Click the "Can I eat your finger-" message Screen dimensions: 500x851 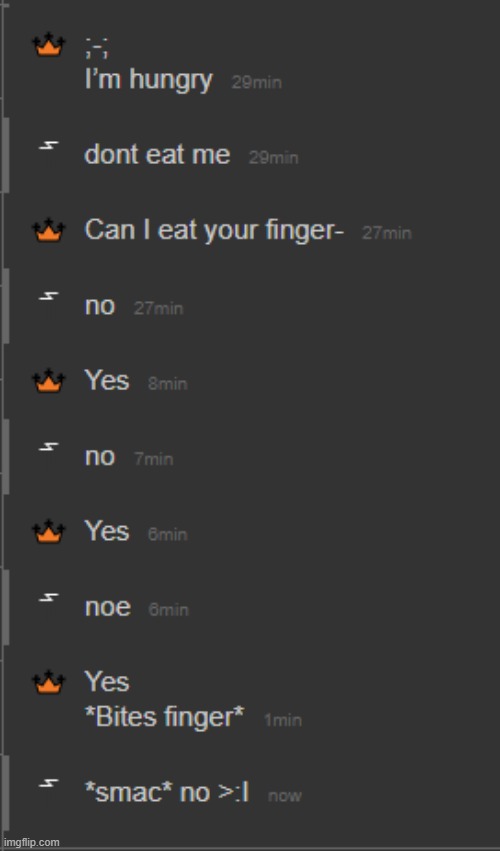click(x=214, y=231)
